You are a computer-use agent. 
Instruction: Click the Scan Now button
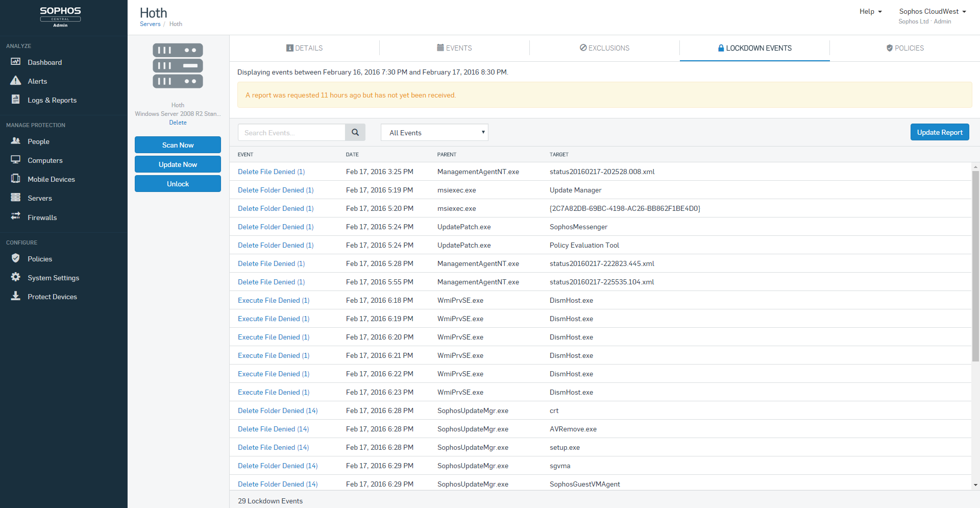178,145
